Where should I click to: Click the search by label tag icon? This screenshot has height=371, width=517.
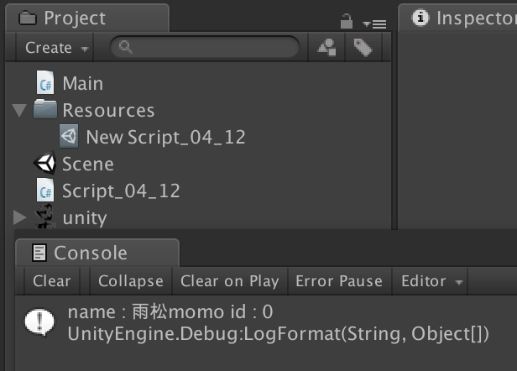363,48
